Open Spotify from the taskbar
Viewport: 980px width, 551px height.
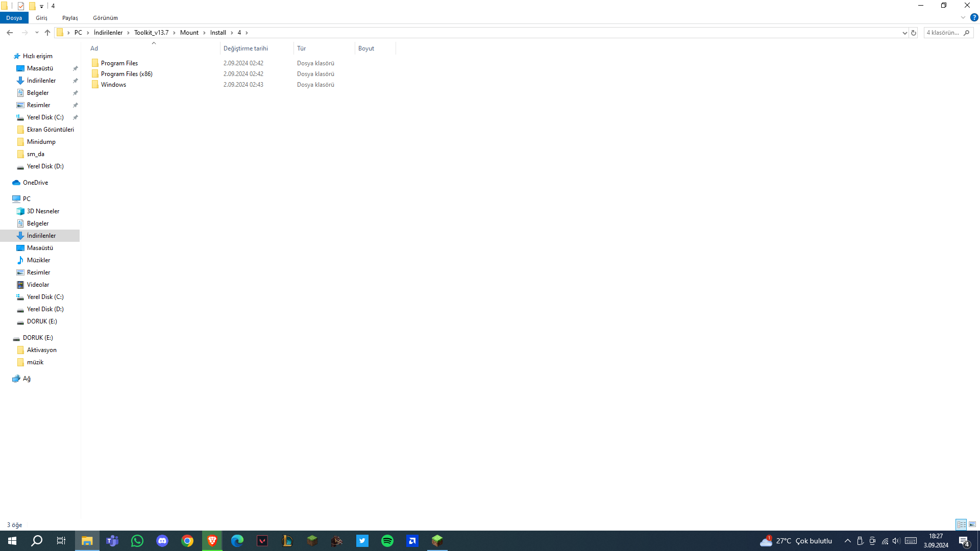click(x=387, y=541)
